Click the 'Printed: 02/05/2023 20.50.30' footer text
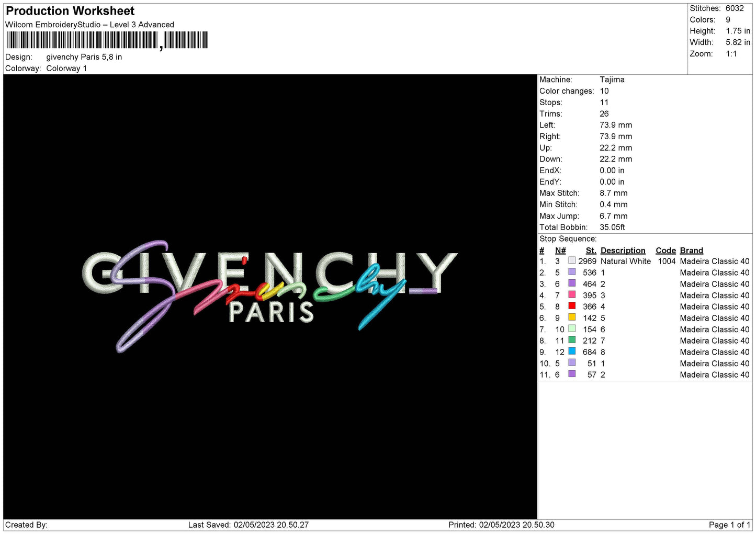The image size is (756, 534). point(501,525)
